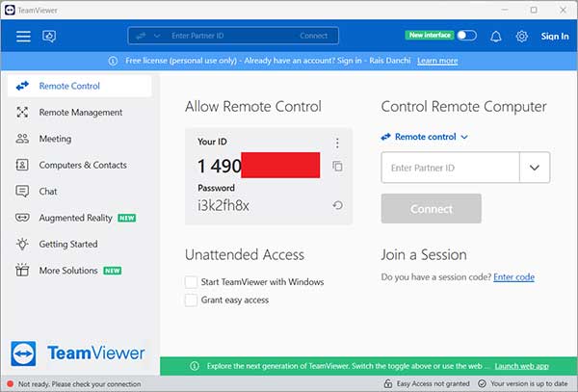This screenshot has height=392, width=578.
Task: Click the feedback icon beside hamburger menu
Action: pos(48,36)
